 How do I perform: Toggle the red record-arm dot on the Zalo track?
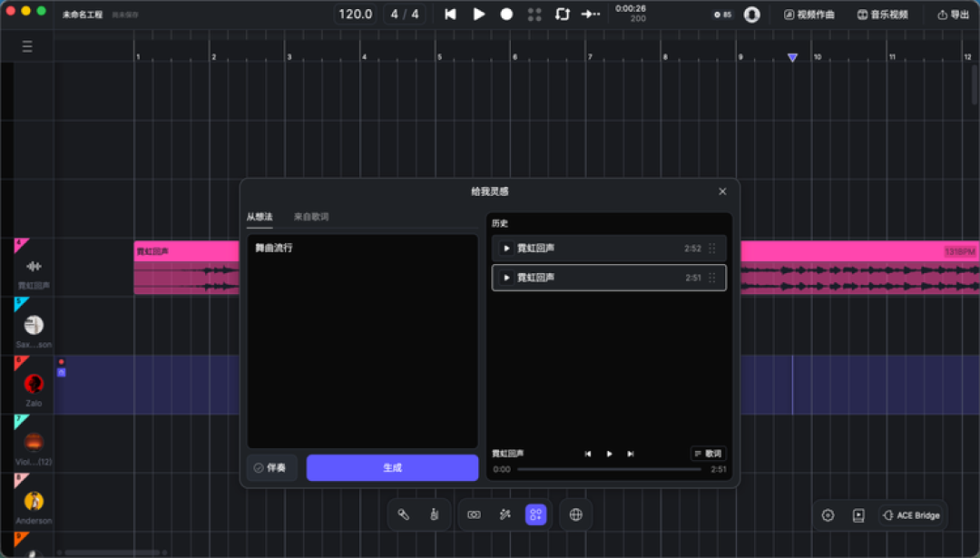[x=62, y=362]
